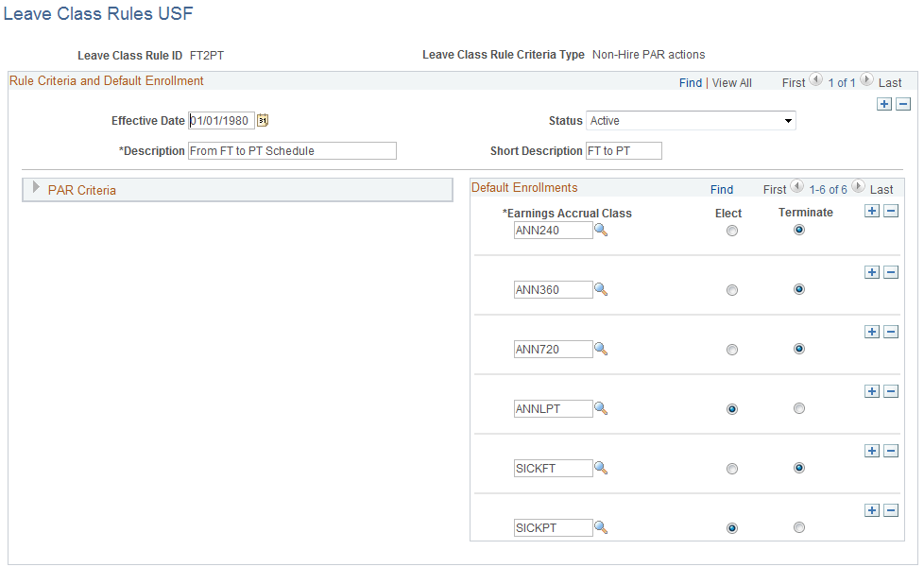The height and width of the screenshot is (567, 924).
Task: Add enrollment row after ANNLPT
Action: (x=871, y=391)
